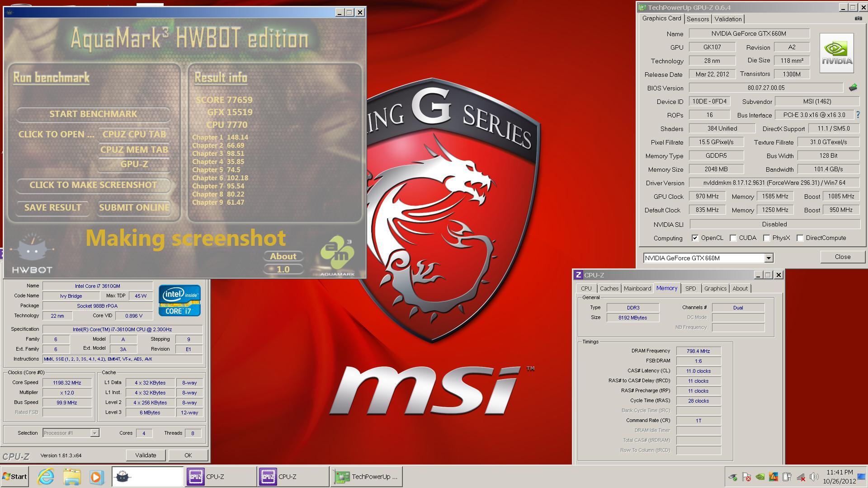868x488 pixels.
Task: Click the GPU-Z screenshot camera icon
Action: (x=858, y=19)
